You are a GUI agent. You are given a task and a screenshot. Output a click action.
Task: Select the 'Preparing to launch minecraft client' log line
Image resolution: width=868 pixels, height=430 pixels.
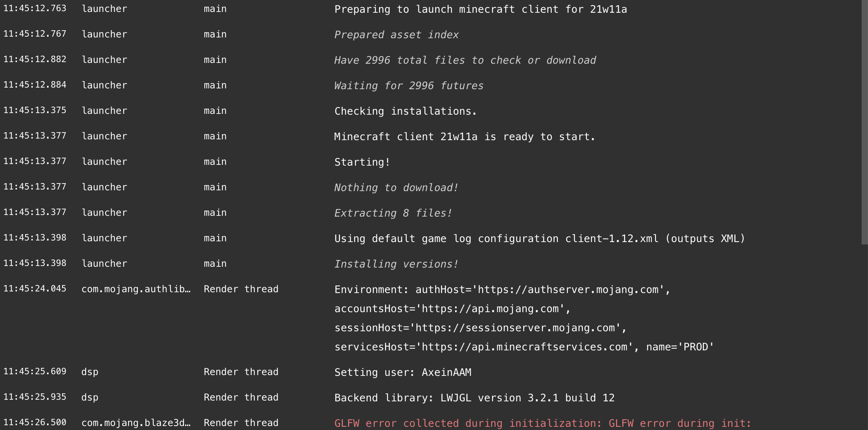pos(480,9)
